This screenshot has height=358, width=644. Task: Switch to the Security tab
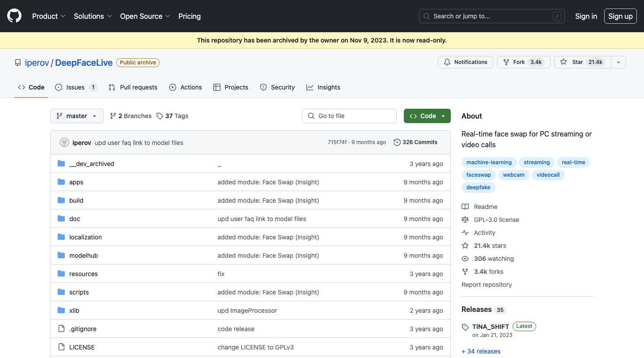pyautogui.click(x=277, y=87)
